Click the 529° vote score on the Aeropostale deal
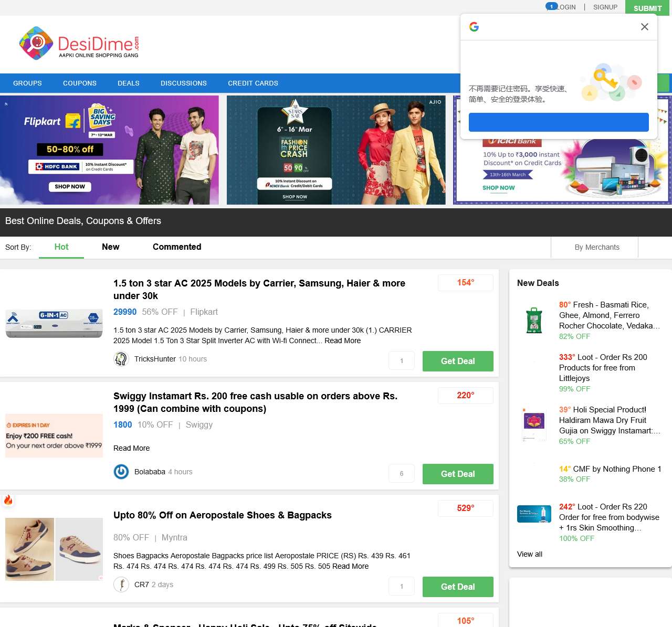The image size is (672, 627). click(466, 508)
